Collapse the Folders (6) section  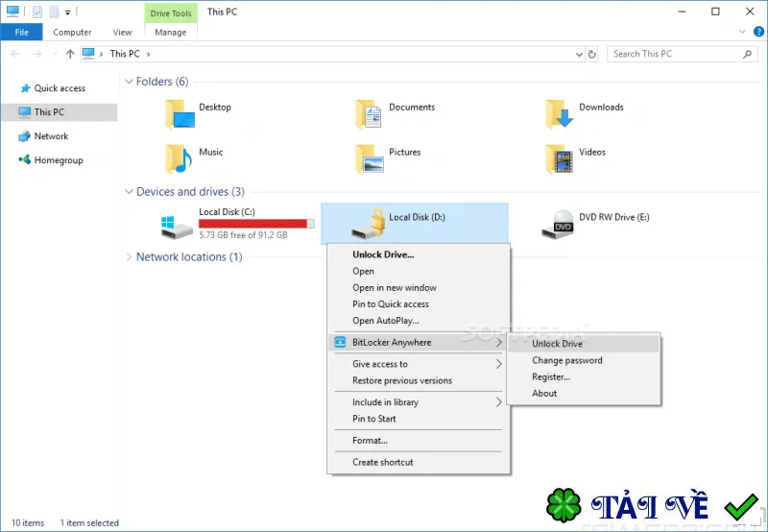point(129,82)
